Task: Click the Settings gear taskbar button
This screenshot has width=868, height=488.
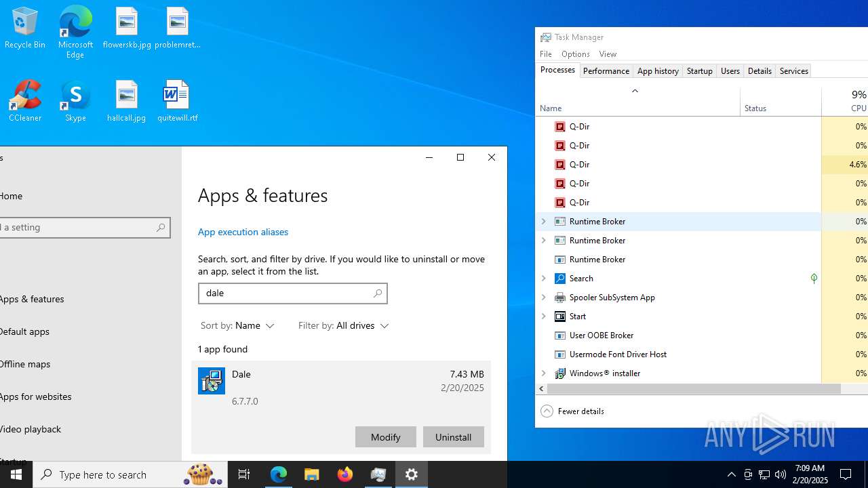Action: tap(412, 474)
